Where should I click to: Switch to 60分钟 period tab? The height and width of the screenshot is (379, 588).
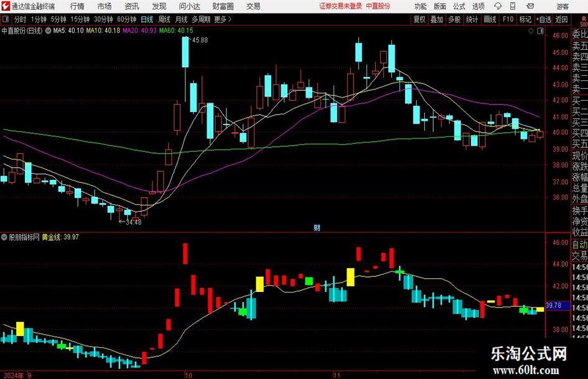pyautogui.click(x=126, y=19)
